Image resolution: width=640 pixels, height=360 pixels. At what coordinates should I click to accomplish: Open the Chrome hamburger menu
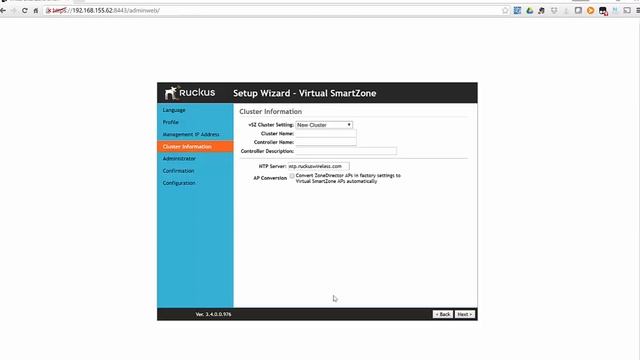point(638,11)
